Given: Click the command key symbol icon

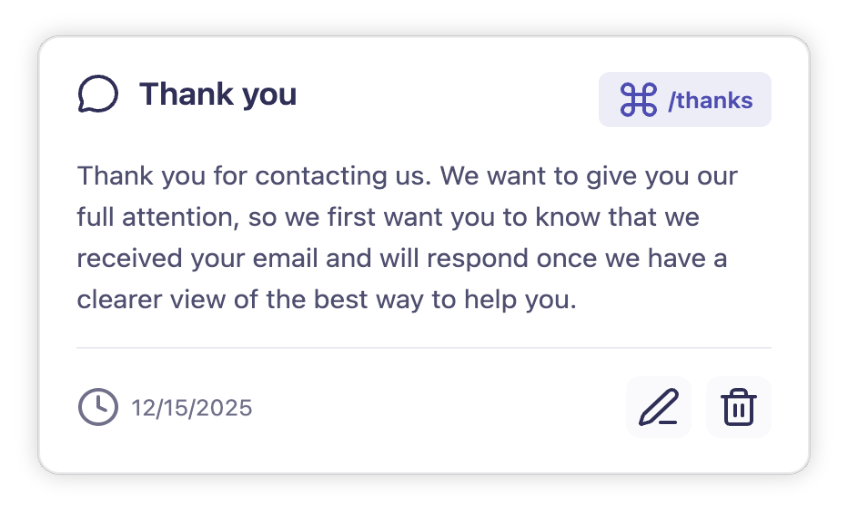Looking at the screenshot, I should [x=638, y=100].
